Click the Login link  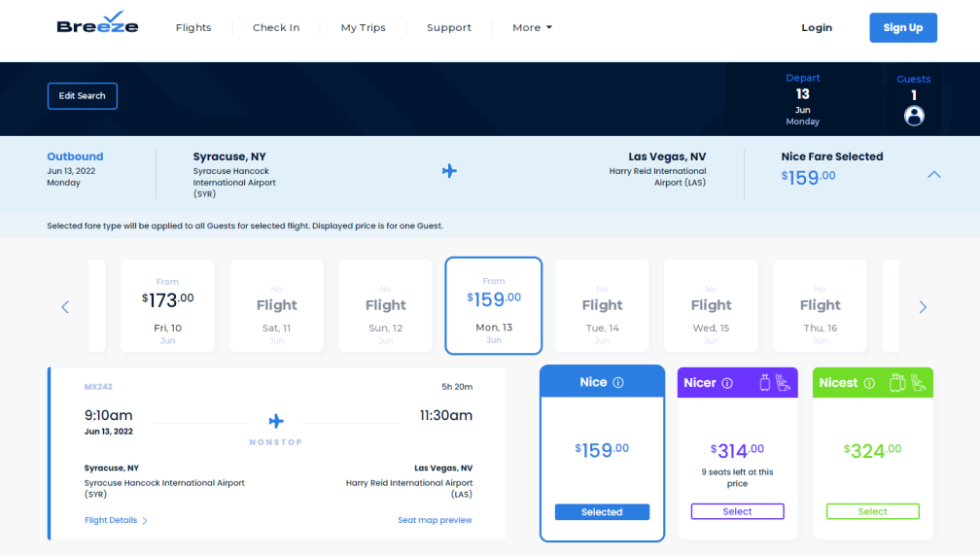tap(817, 27)
